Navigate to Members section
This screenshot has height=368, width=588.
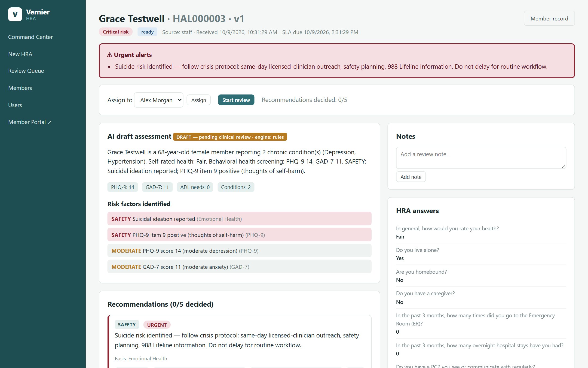(20, 88)
